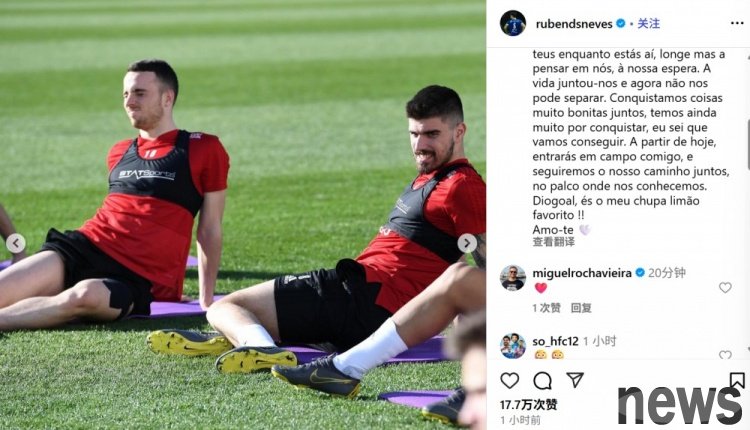Follow rubendsneves with 关注 button
750x430 pixels.
click(x=649, y=23)
